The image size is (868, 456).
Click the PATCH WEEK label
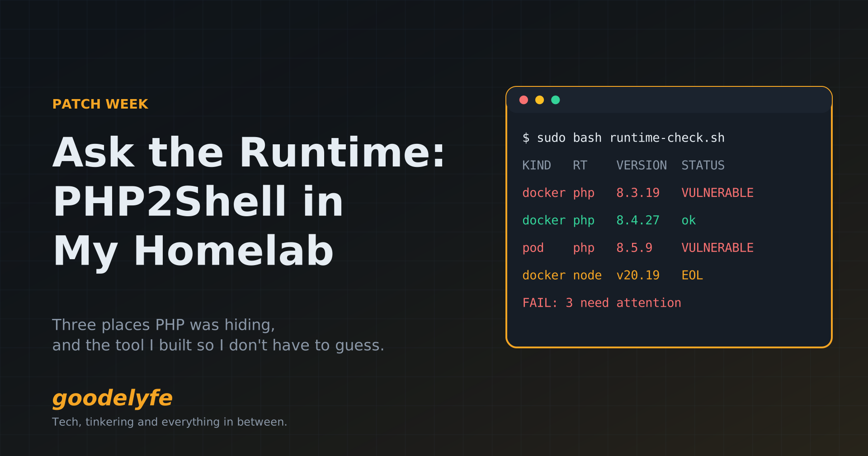tap(100, 104)
